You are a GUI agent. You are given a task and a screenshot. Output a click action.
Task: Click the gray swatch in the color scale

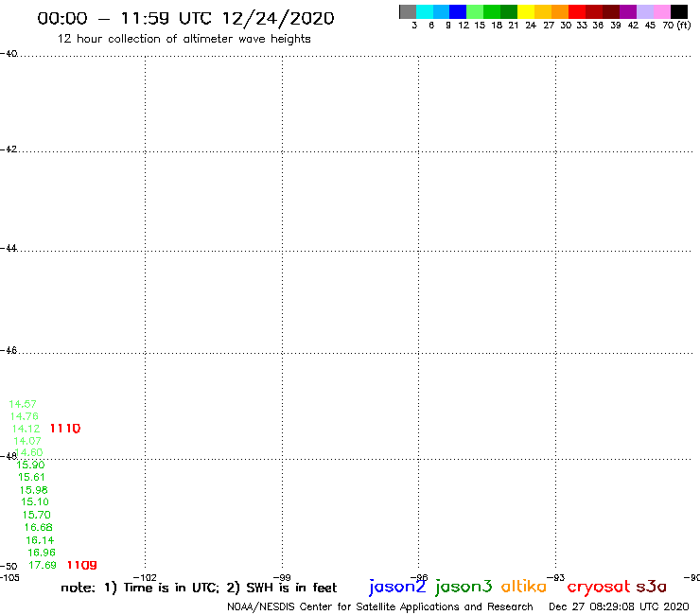408,11
